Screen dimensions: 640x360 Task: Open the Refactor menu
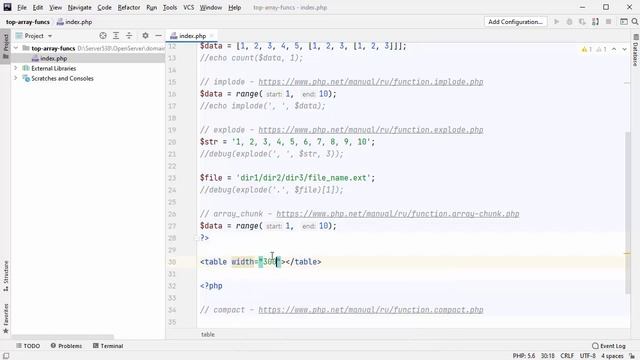pyautogui.click(x=129, y=7)
